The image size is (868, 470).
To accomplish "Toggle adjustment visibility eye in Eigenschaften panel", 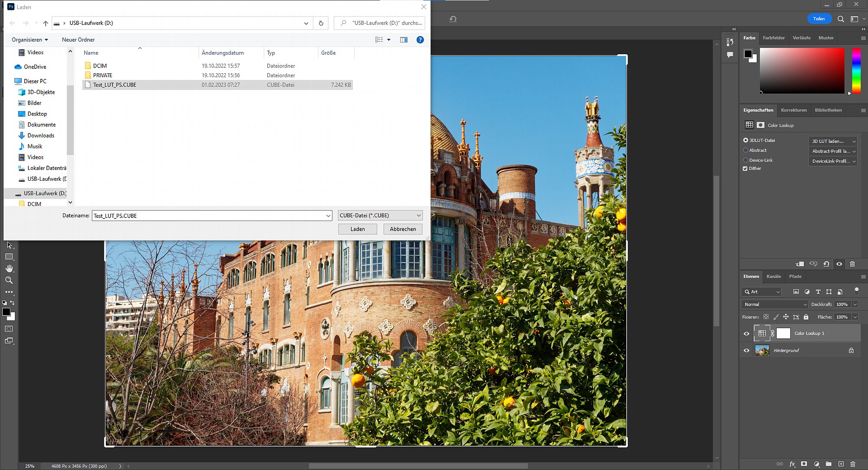I will click(839, 264).
